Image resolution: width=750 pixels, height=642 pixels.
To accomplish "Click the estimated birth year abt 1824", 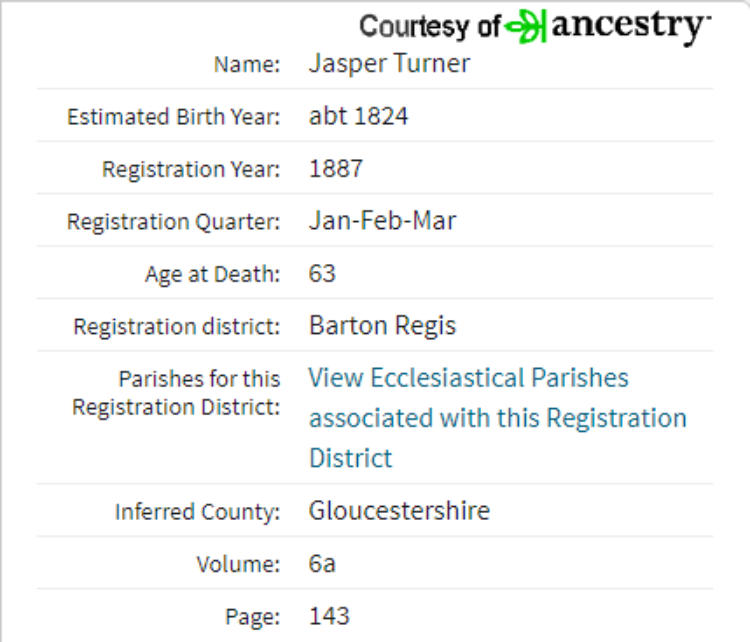I will 358,116.
